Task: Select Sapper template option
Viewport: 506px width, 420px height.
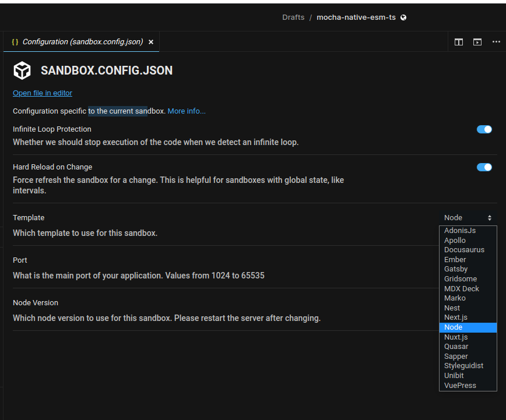Action: [468, 357]
